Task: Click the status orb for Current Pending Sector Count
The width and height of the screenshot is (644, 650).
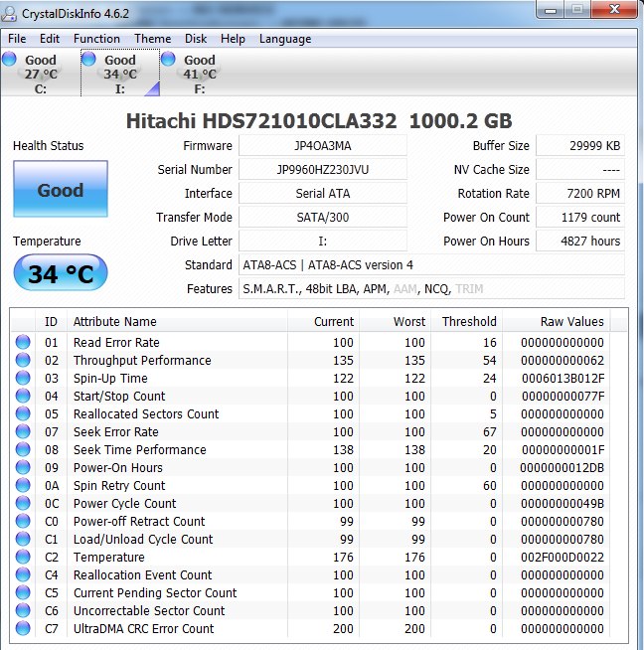Action: point(23,592)
